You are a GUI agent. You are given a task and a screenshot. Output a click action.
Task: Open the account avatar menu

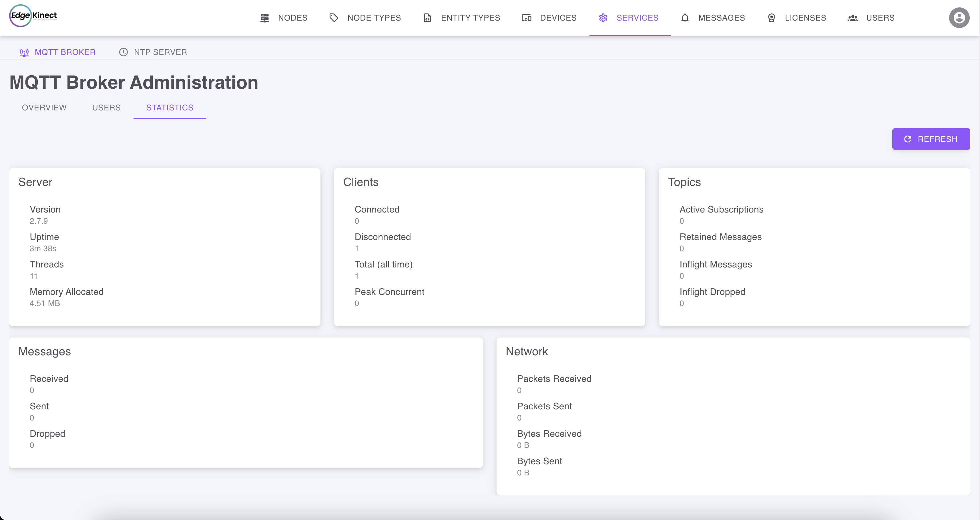click(959, 17)
